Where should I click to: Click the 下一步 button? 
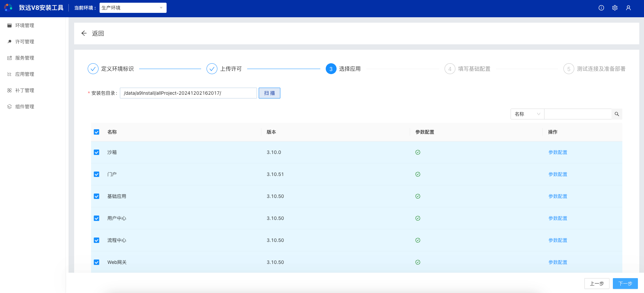(x=625, y=284)
